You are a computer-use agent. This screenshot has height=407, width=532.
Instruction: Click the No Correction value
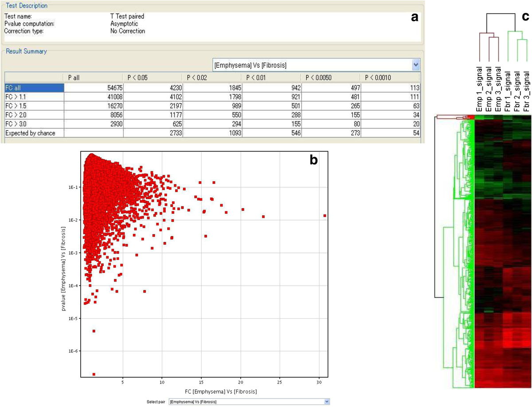[x=128, y=31]
